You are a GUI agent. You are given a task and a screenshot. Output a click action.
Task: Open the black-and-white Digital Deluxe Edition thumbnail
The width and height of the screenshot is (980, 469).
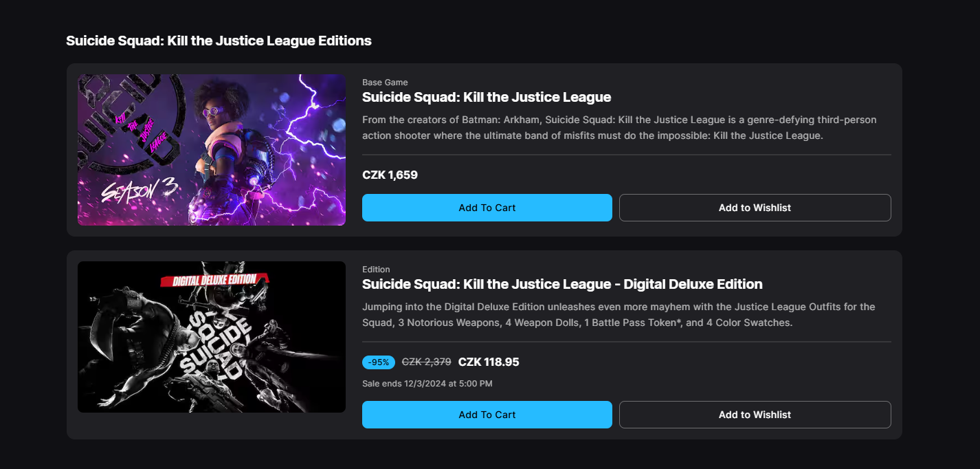pyautogui.click(x=212, y=337)
